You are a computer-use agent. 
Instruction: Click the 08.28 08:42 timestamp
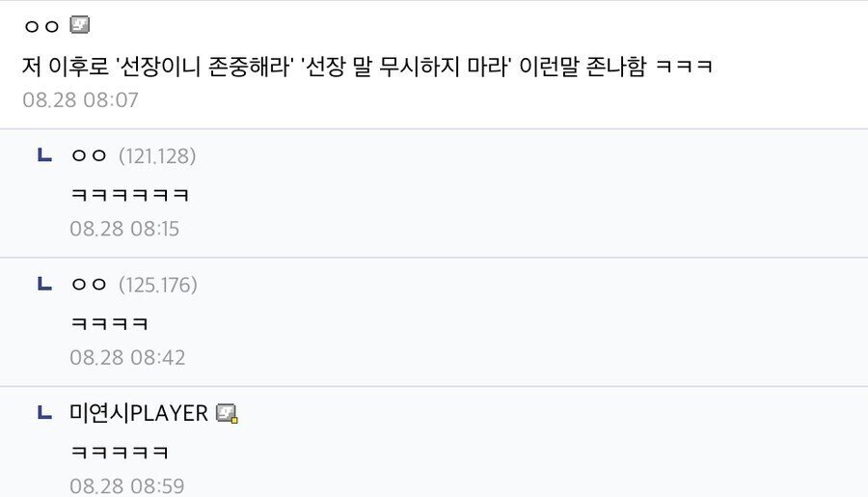point(124,358)
